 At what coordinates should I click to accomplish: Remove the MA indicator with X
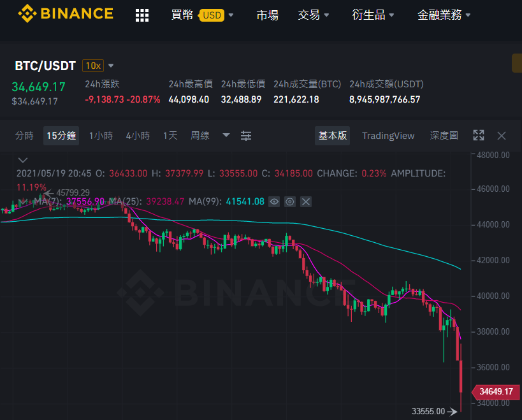306,201
